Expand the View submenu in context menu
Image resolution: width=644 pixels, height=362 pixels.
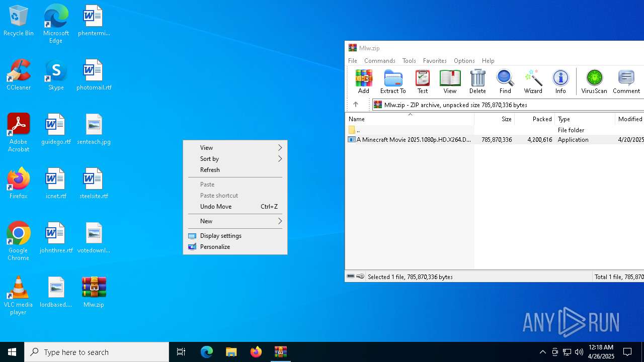(235, 147)
